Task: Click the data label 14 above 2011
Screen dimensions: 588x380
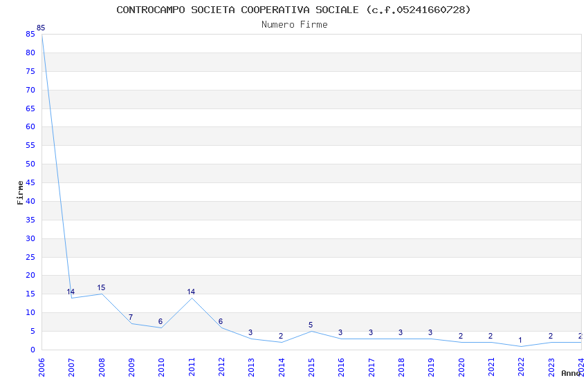Action: pos(191,292)
